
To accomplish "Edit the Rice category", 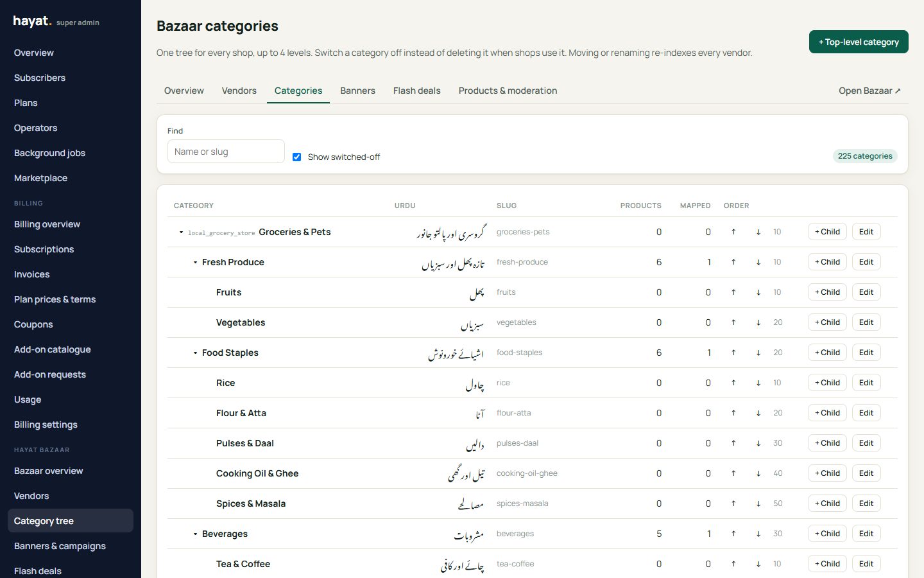I will [866, 383].
